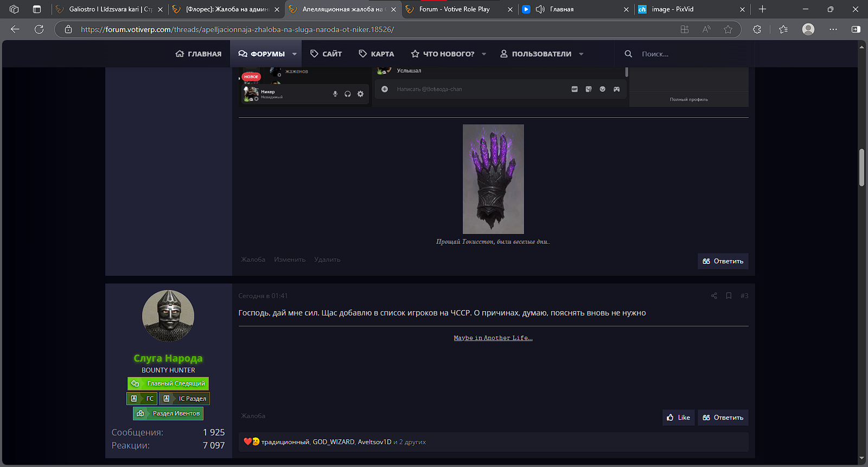Close the image - PixVid tab
Viewport: 868px width, 467px height.
[743, 9]
